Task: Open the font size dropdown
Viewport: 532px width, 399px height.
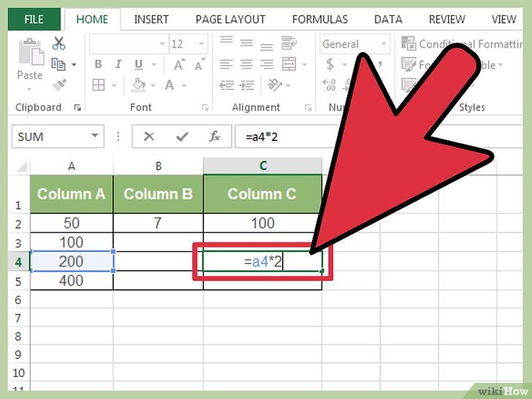Action: point(202,44)
